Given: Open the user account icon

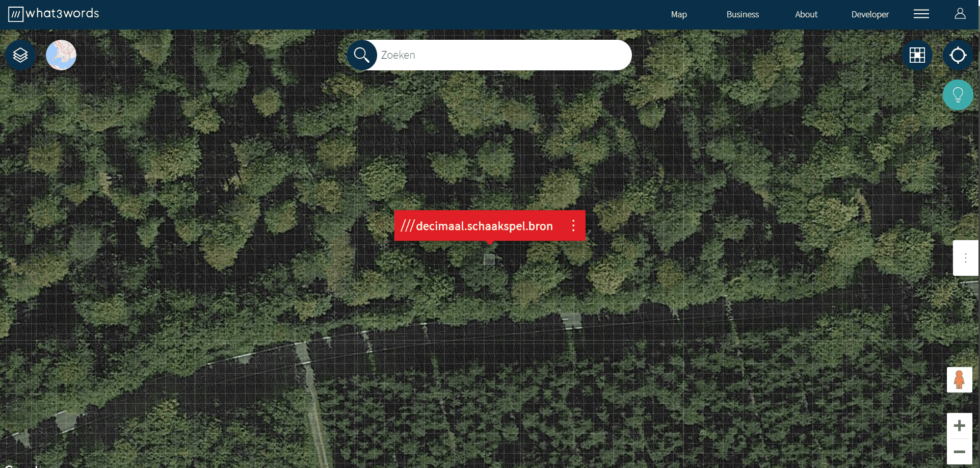Looking at the screenshot, I should coord(960,14).
